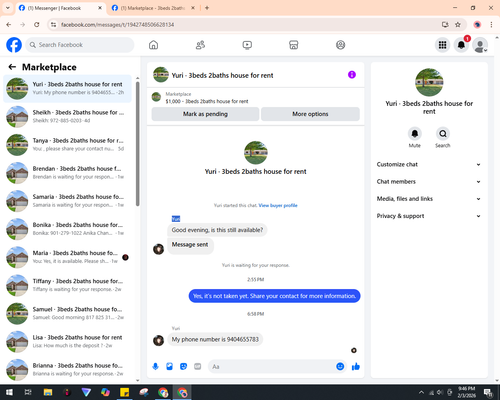
Task: Open View buyer profile link
Action: pos(278,205)
